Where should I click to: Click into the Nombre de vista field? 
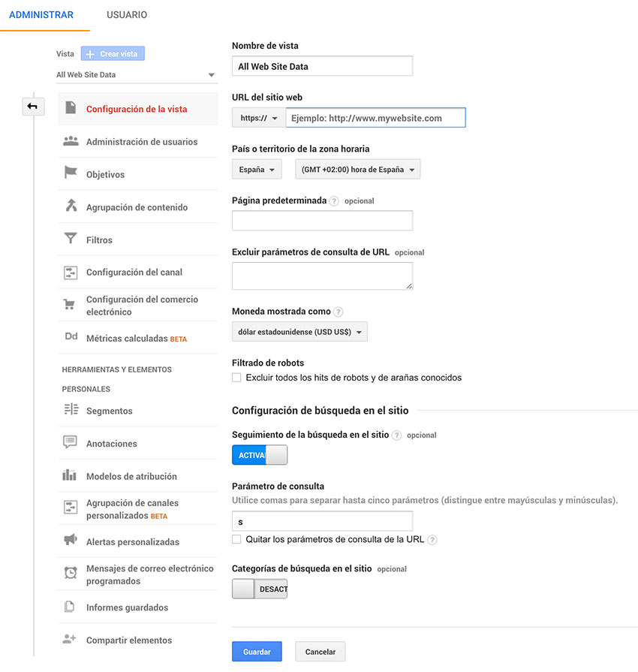click(x=322, y=66)
